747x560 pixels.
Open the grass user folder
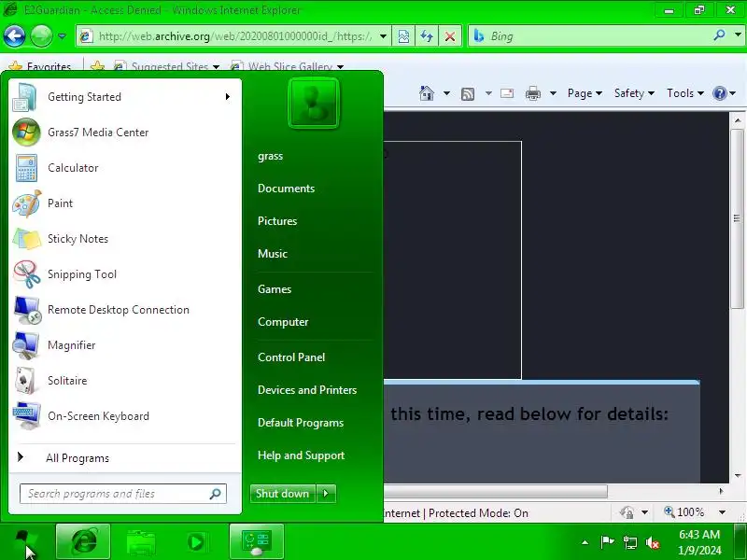[x=270, y=156]
